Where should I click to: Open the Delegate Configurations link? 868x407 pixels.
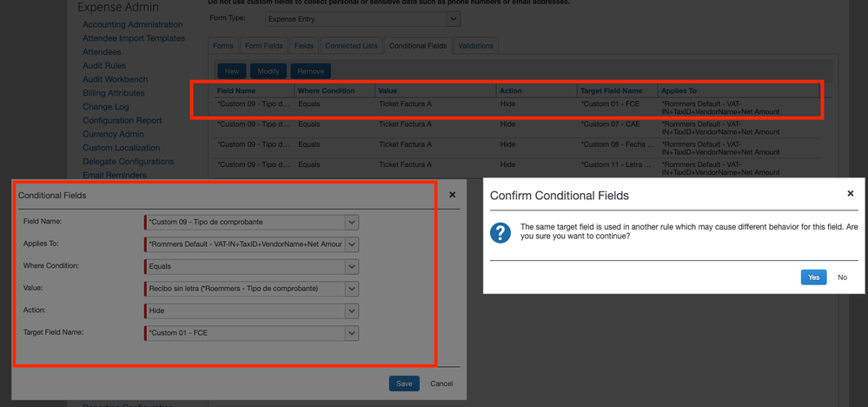click(128, 161)
